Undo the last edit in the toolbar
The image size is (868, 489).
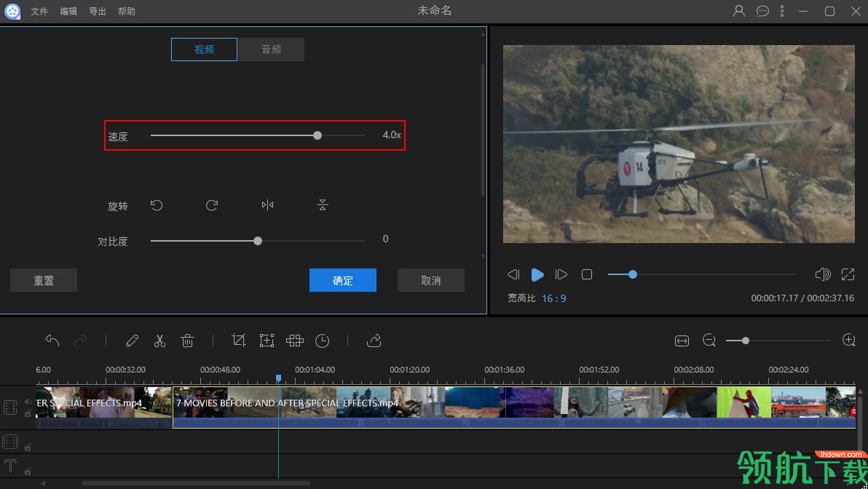pos(52,341)
